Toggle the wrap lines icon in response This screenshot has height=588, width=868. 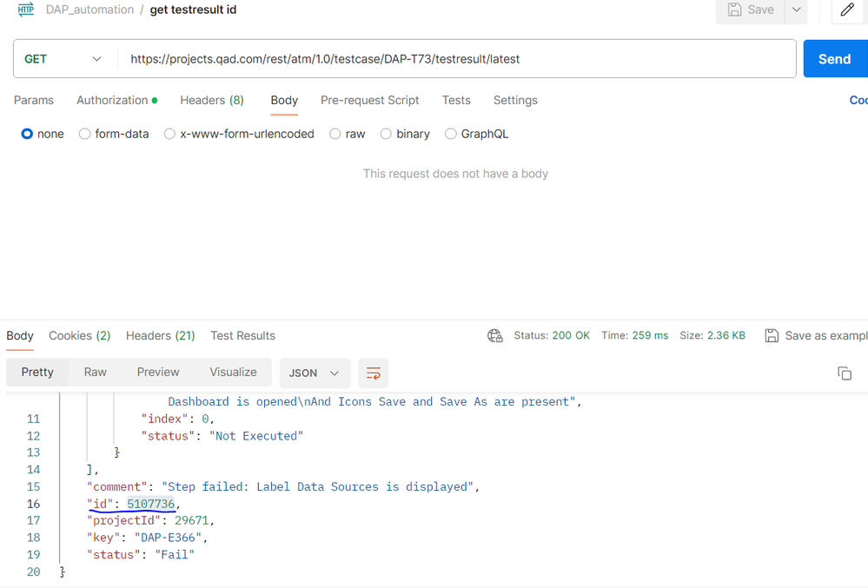point(374,373)
